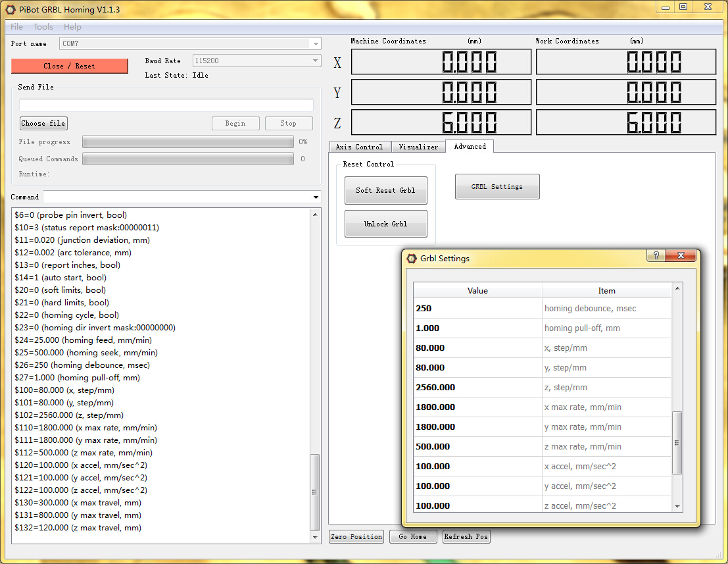Image resolution: width=728 pixels, height=564 pixels.
Task: Click Grbl Settings scroll down arrow
Action: point(677,506)
